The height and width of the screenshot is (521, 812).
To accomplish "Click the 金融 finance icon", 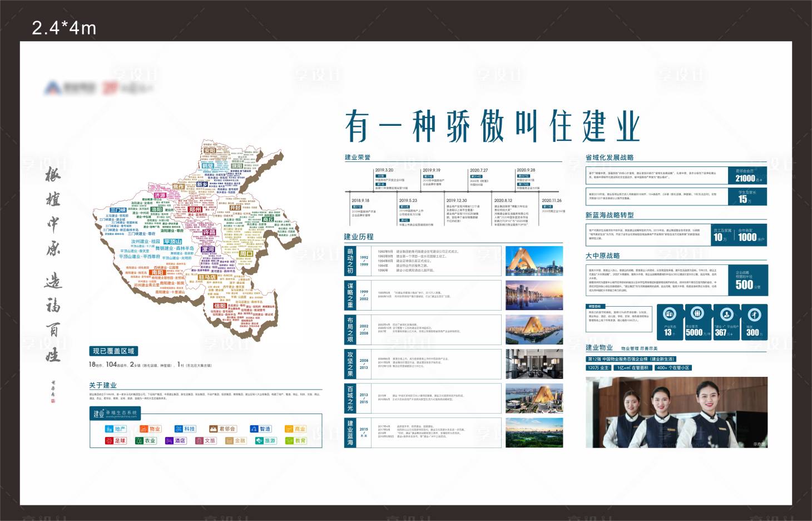I will (236, 440).
